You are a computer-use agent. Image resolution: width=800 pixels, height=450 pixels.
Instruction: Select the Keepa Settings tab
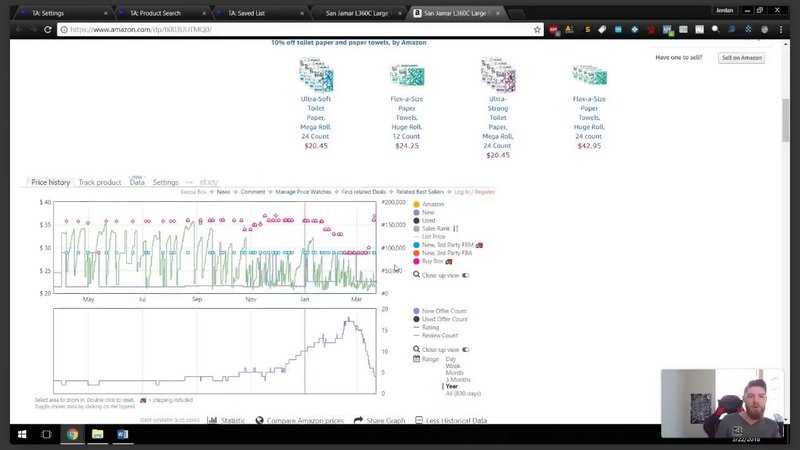click(165, 182)
